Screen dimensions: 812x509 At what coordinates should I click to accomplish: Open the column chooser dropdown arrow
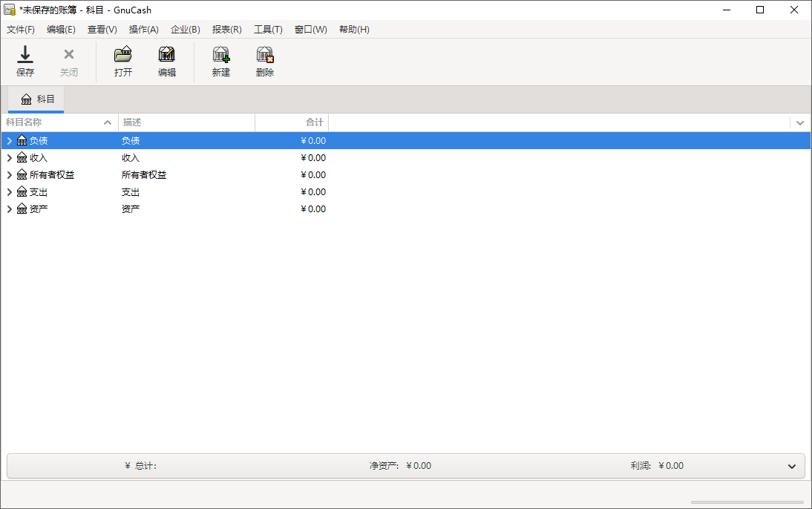click(800, 122)
